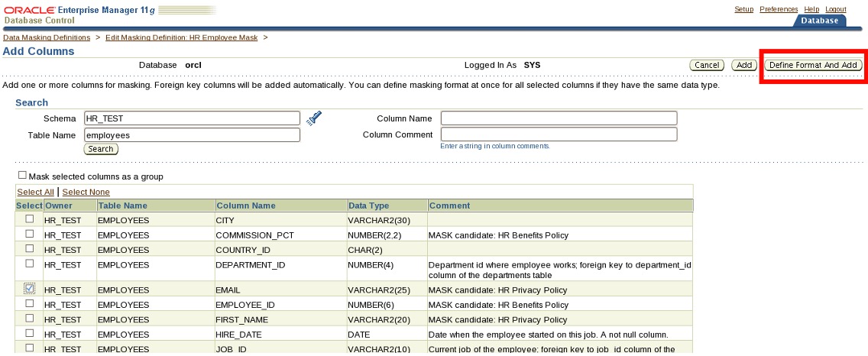The height and width of the screenshot is (356, 868).
Task: Open the Preferences link
Action: (x=779, y=9)
